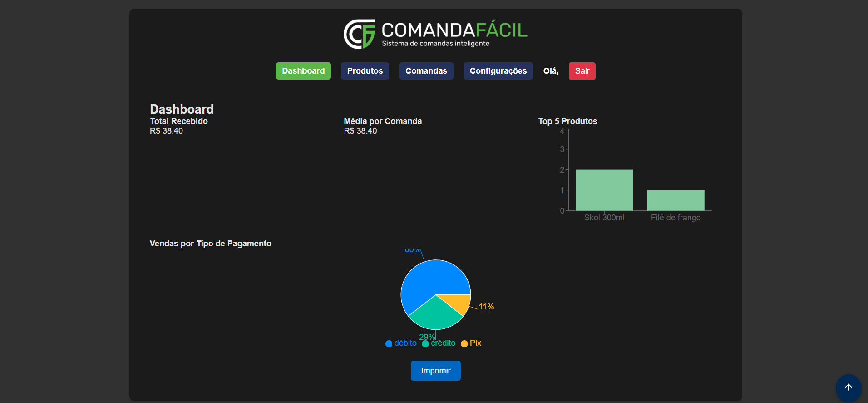The image size is (868, 403).
Task: Select the Filé de frango bar
Action: 675,200
